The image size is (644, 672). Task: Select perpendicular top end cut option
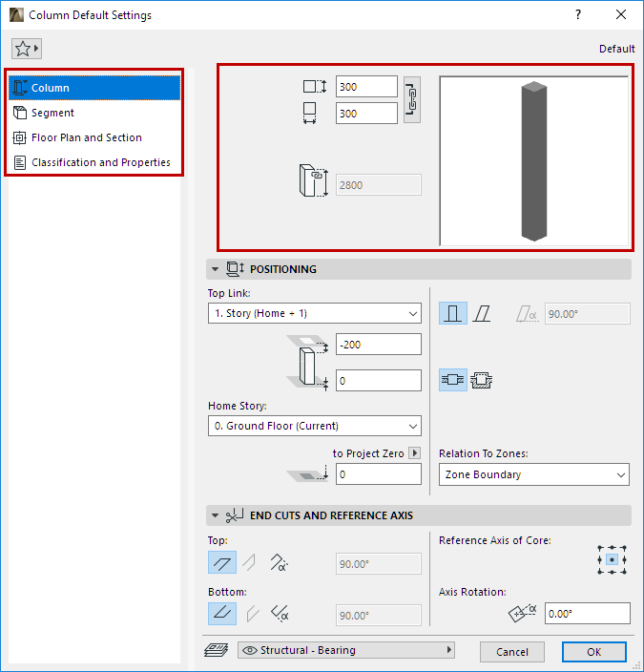(249, 563)
